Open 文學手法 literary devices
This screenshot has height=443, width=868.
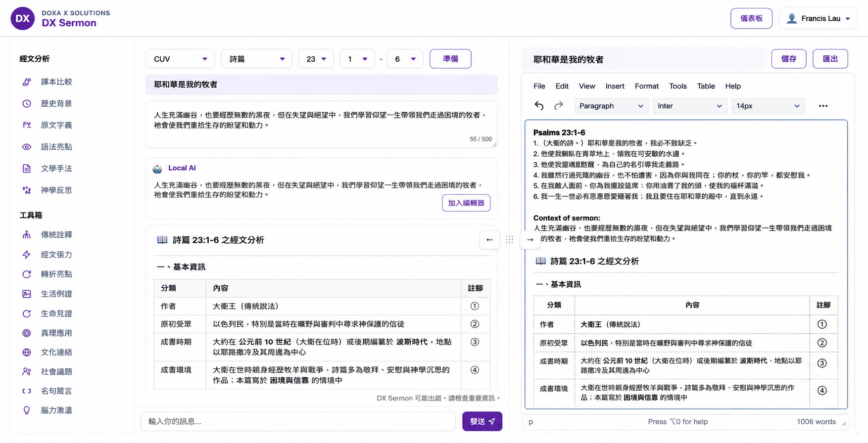[x=47, y=169]
